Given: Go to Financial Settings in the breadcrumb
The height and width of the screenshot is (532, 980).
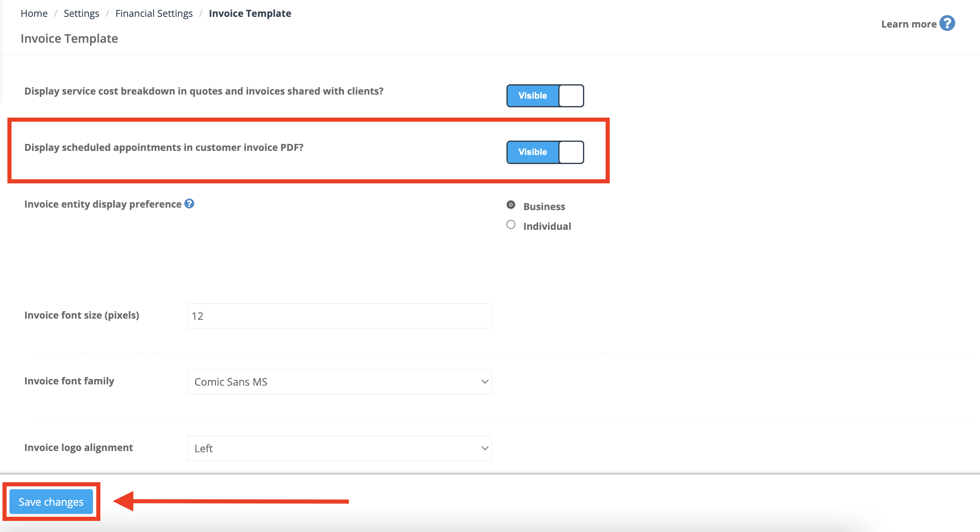Looking at the screenshot, I should (x=154, y=14).
